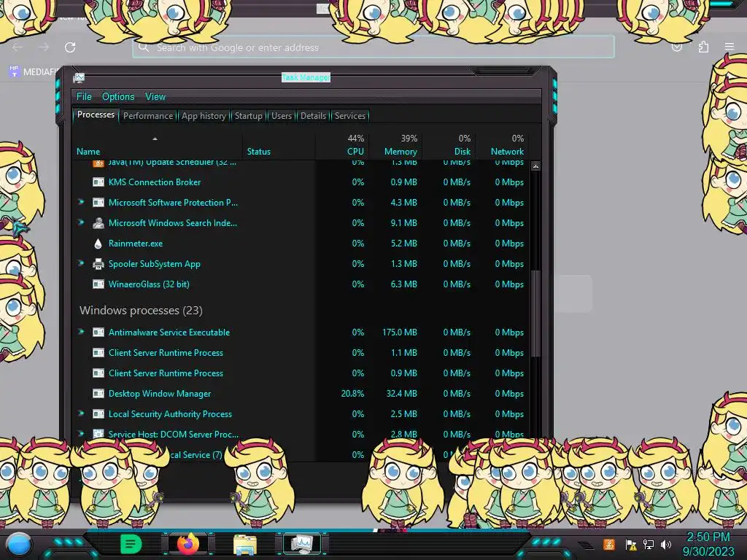Expand the Spooler SubSystem App row
This screenshot has width=747, height=560.
[x=81, y=263]
